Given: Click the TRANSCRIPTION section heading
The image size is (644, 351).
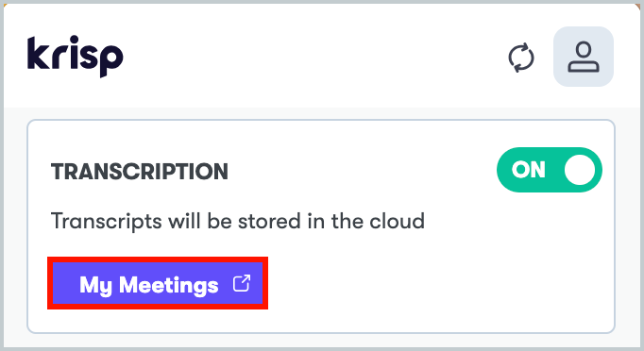Looking at the screenshot, I should coord(139,172).
